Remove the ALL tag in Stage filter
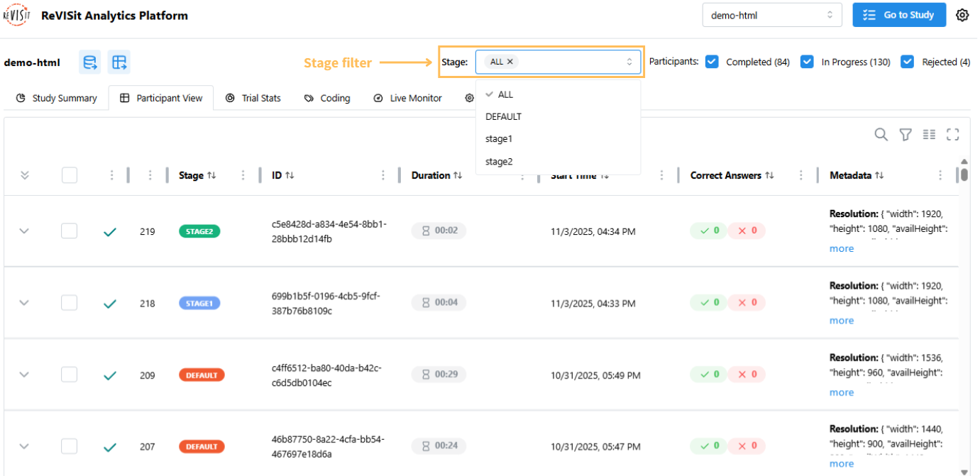The height and width of the screenshot is (476, 980). tap(510, 62)
